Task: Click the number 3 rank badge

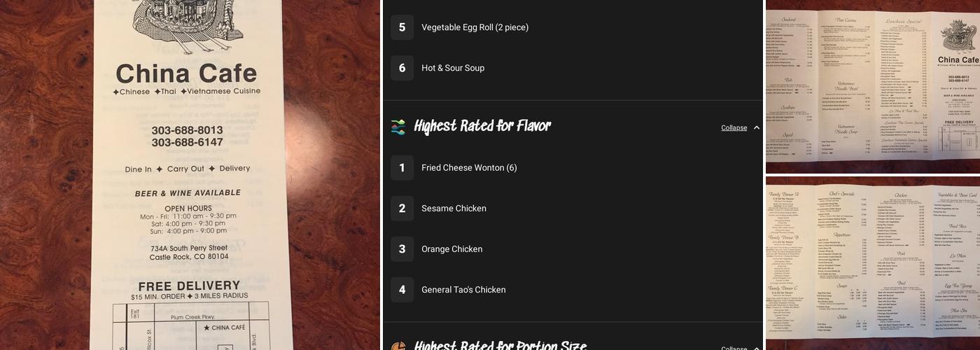Action: 402,249
